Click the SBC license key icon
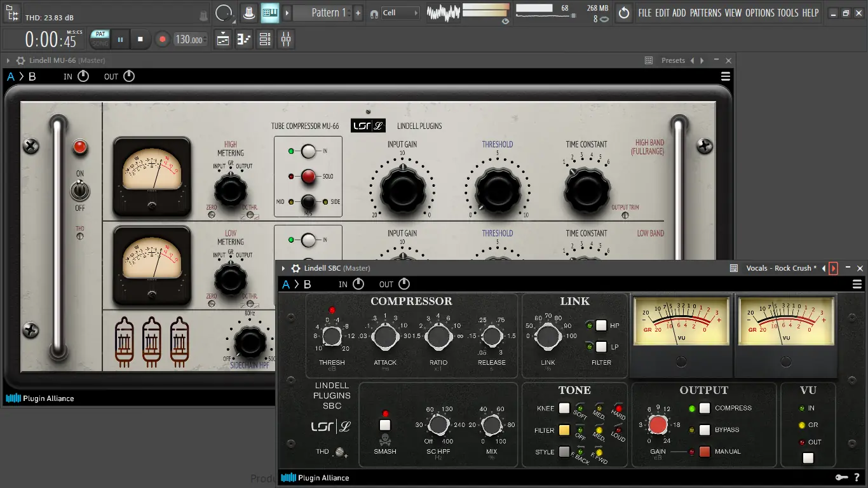Viewport: 868px width, 488px height. pyautogui.click(x=841, y=477)
